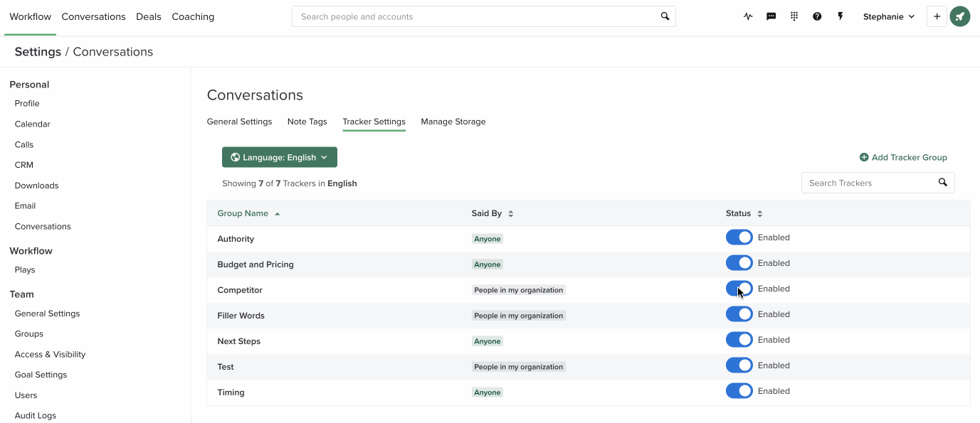The height and width of the screenshot is (423, 980).
Task: Click the lightning quick-actions icon
Action: pyautogui.click(x=841, y=16)
